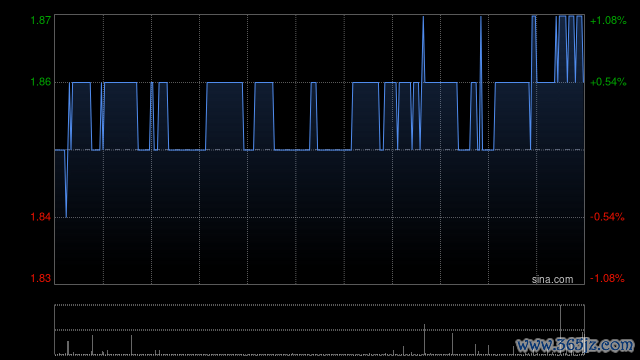This screenshot has height=360, width=640.
Task: Click the +1.08% percentage label
Action: point(608,20)
